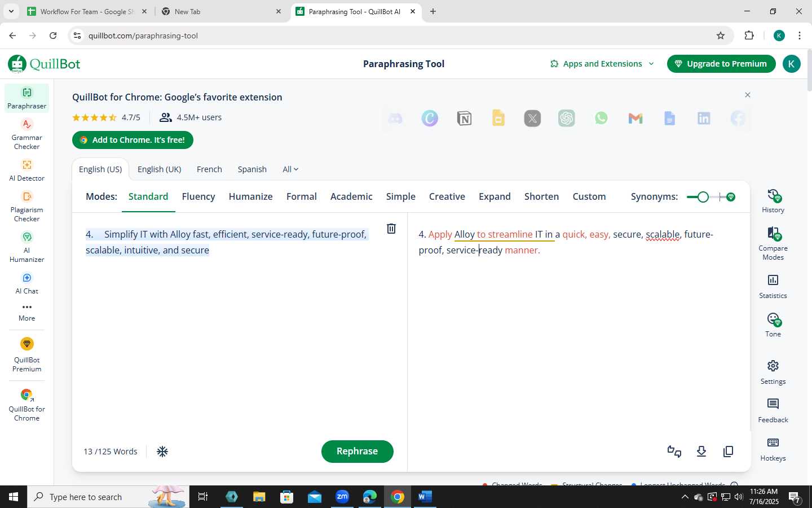Open Chrome extensions puzzle icon

point(749,36)
